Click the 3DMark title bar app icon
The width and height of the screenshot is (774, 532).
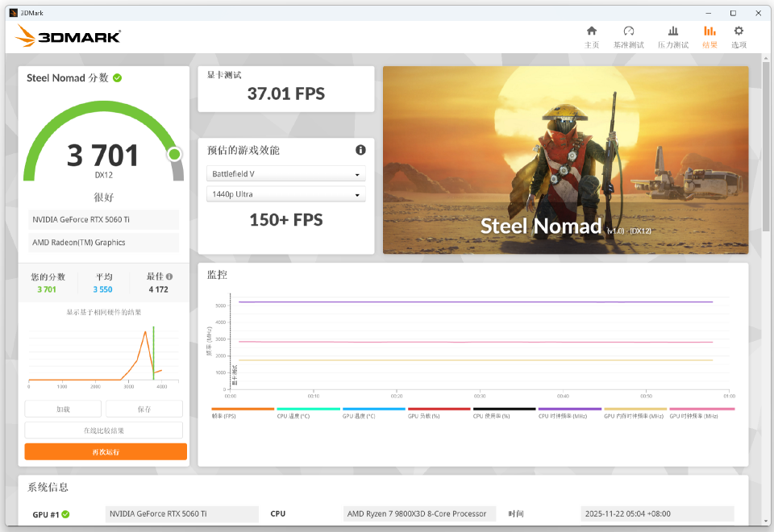tap(14, 13)
